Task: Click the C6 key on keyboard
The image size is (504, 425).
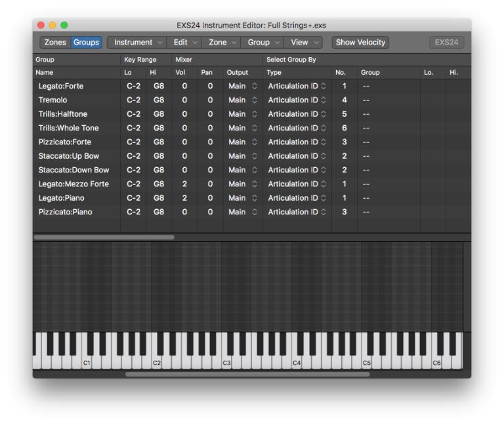Action: point(436,363)
